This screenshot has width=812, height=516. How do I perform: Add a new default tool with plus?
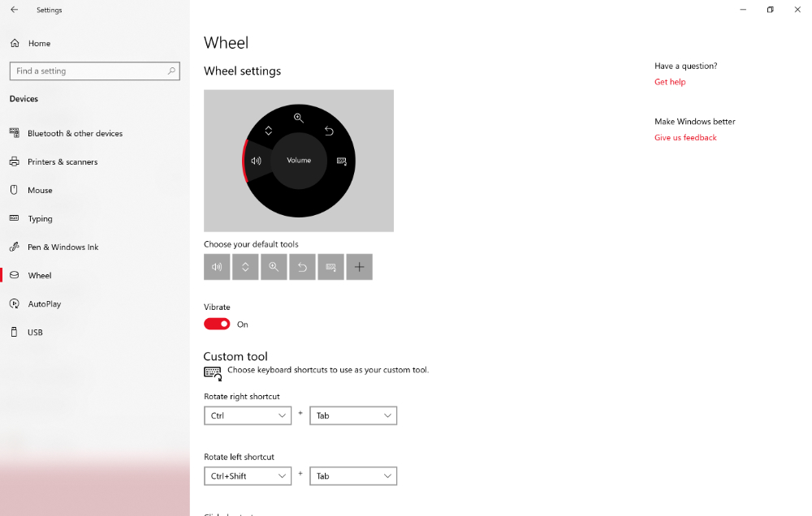pos(359,266)
